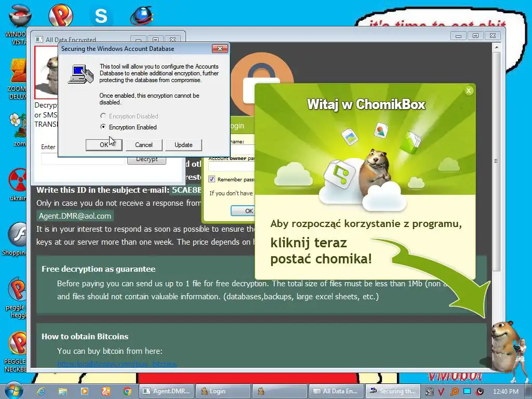Switch to Agent.DMR taskbar window
Screen dimensions: 532x399
(167, 391)
